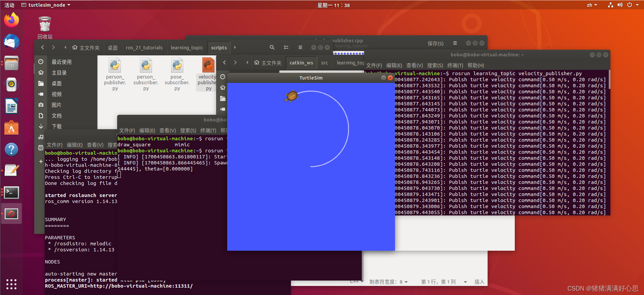Screen dimensions: 644x295
Task: Select 下载 in Files sidebar
Action: click(56, 126)
